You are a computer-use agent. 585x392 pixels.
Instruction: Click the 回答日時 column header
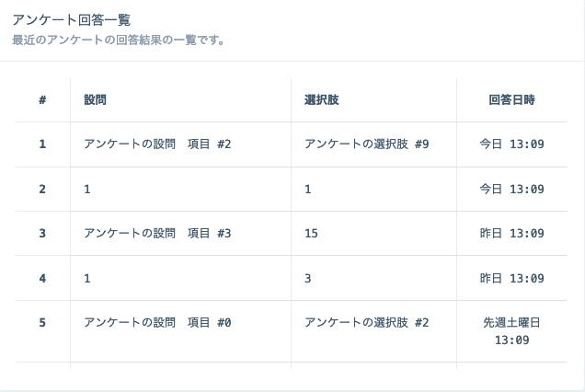511,99
